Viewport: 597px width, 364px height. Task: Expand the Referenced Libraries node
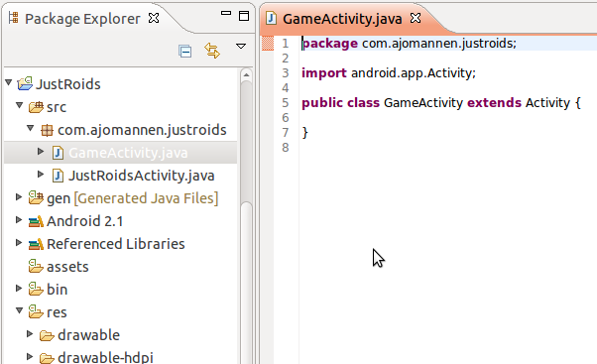point(19,243)
